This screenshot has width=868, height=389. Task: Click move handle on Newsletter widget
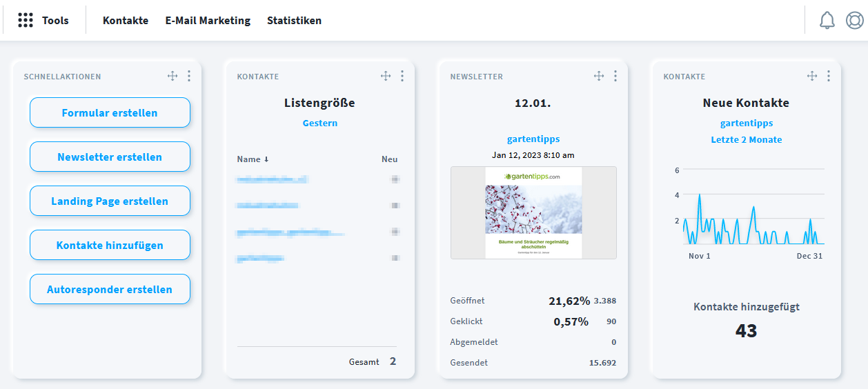pos(599,76)
